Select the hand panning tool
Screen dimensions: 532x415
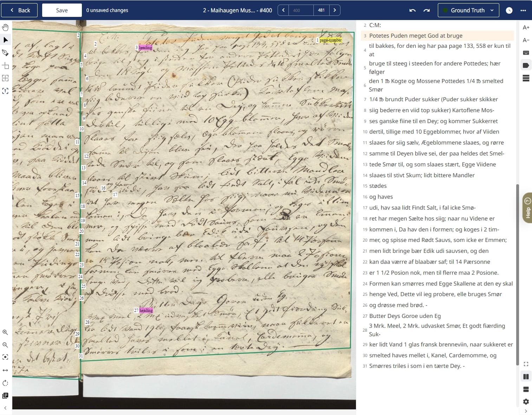point(5,27)
